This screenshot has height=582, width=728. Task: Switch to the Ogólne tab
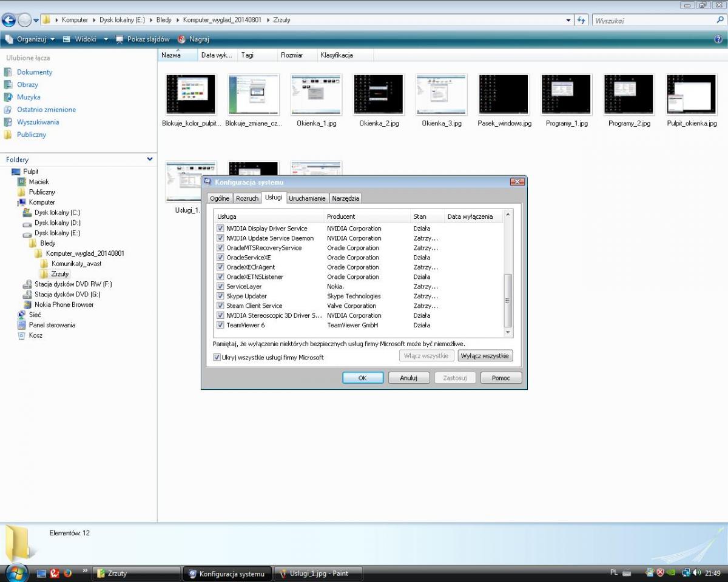220,198
